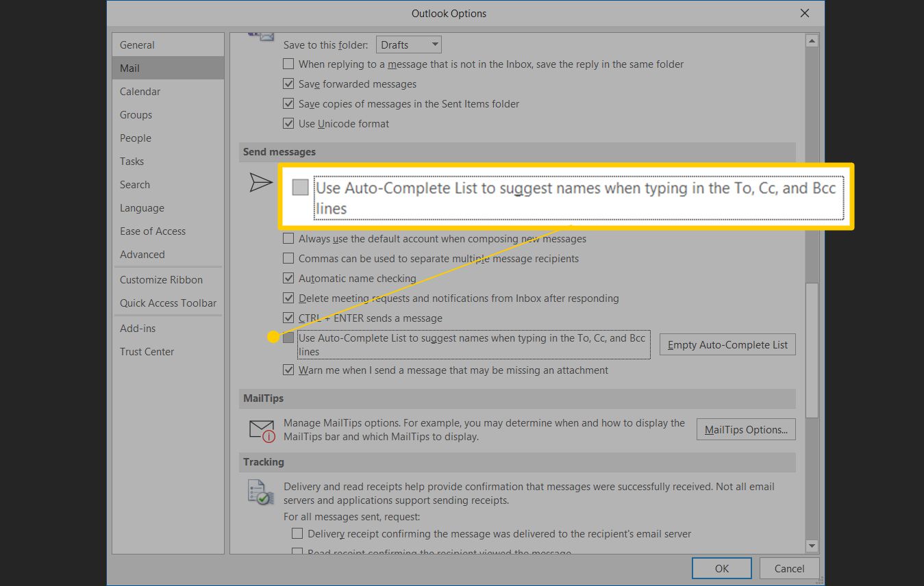Uncheck Save forwarded messages
The image size is (924, 586).
click(288, 84)
